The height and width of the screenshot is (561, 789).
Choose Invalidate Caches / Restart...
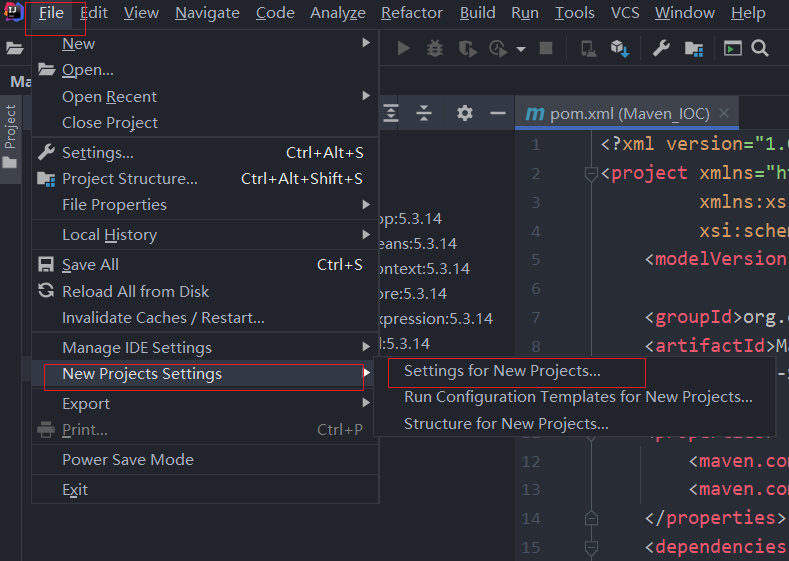205,317
